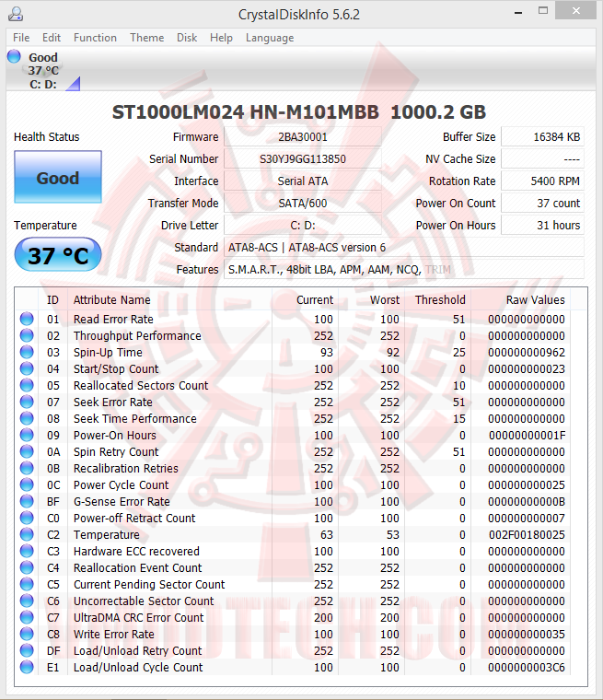
Task: Click status orb for Recalibration Retries
Action: 27,468
